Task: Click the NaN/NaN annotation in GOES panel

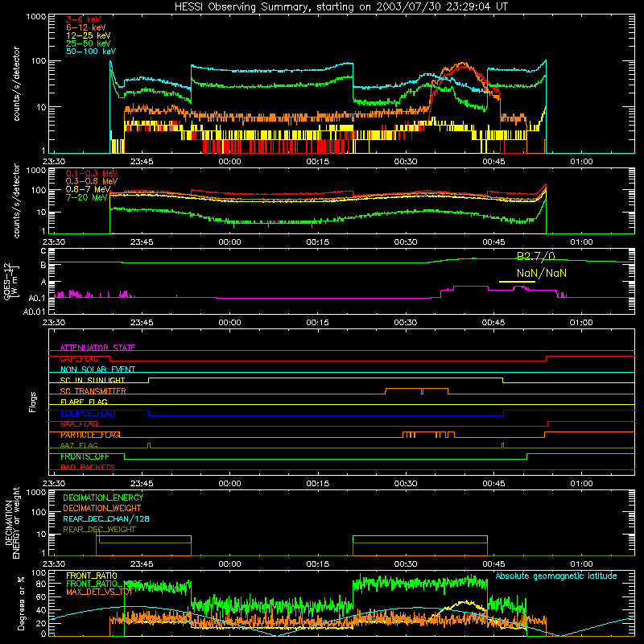Action: pyautogui.click(x=541, y=273)
